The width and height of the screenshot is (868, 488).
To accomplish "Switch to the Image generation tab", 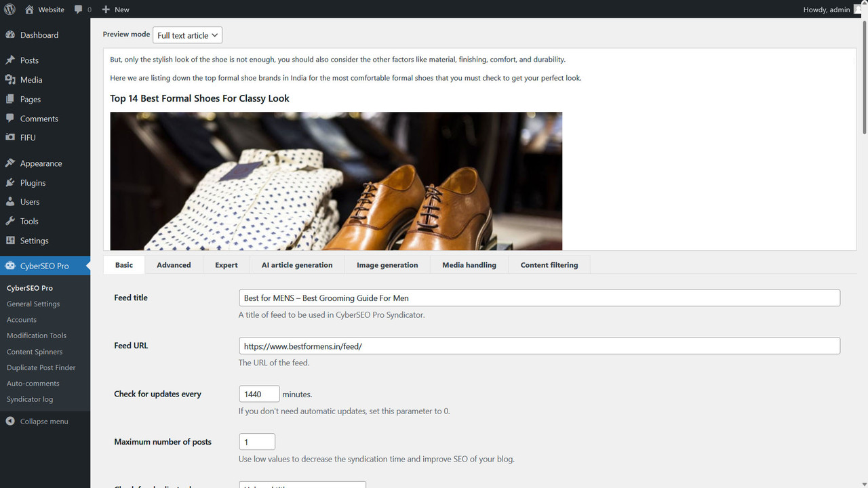I will (387, 265).
